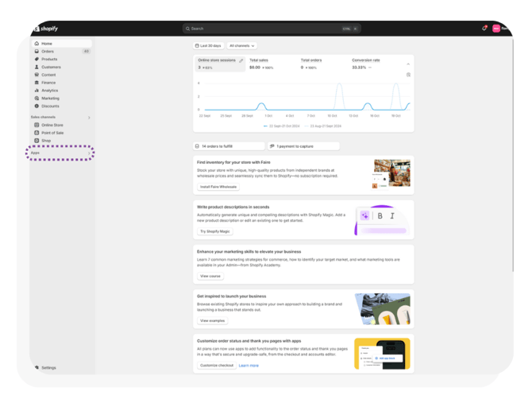
Task: Open Customers via its person icon
Action: (x=37, y=68)
